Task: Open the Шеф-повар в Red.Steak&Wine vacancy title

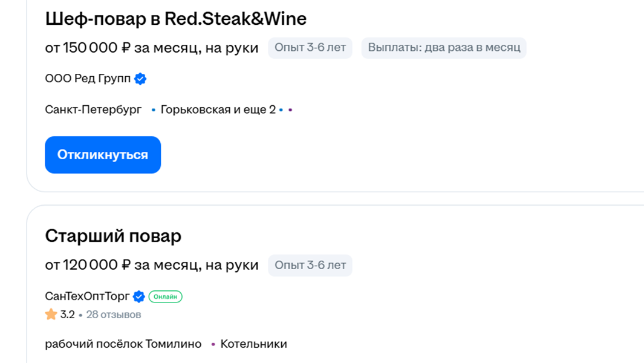Action: pyautogui.click(x=175, y=19)
